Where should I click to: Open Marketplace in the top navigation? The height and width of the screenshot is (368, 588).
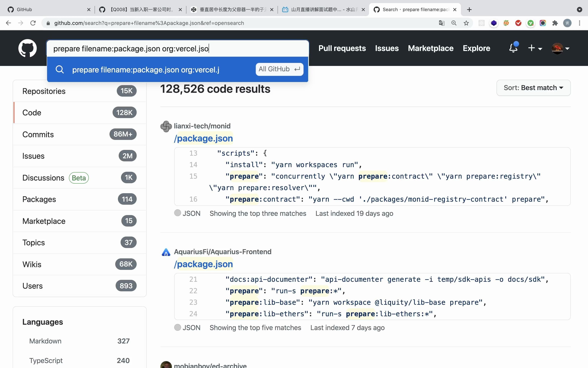[x=430, y=48]
